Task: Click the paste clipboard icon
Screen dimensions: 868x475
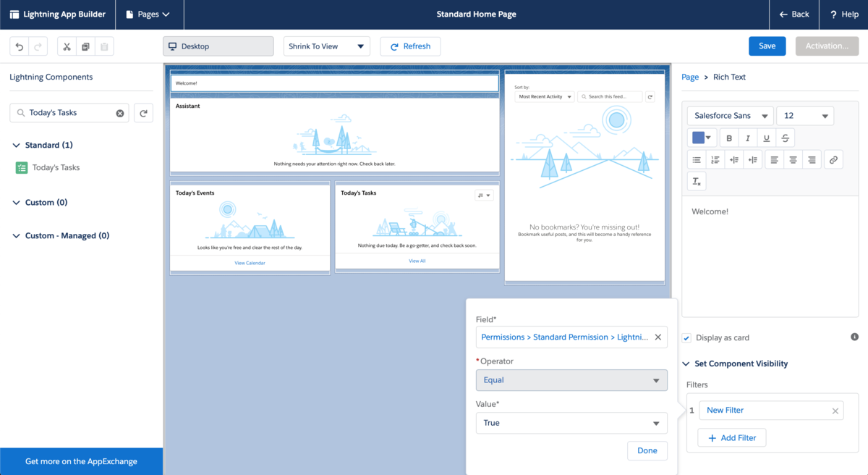Action: pos(104,46)
